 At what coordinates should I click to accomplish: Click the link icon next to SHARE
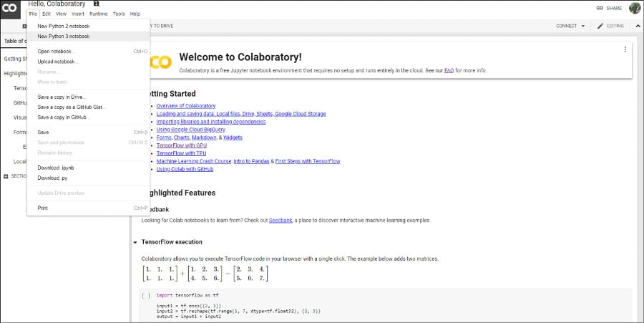[599, 8]
